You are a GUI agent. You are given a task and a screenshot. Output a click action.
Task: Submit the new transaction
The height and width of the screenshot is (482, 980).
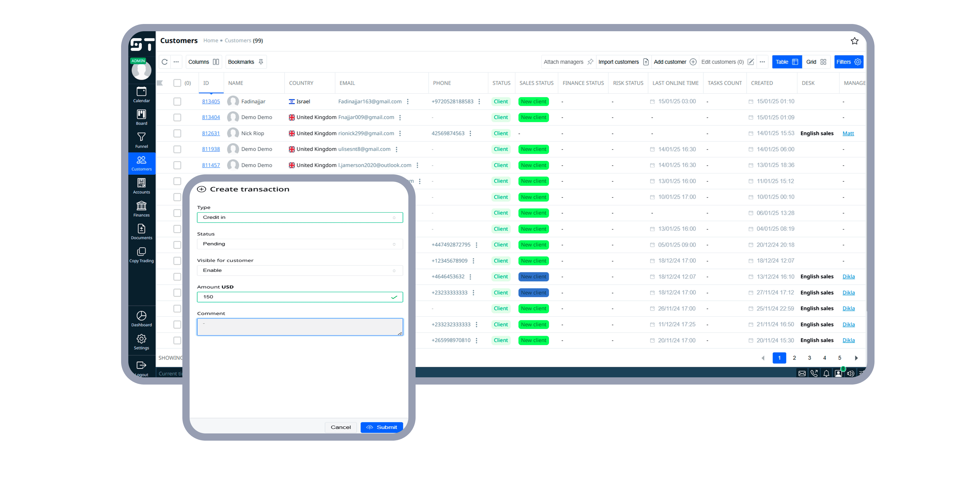381,427
